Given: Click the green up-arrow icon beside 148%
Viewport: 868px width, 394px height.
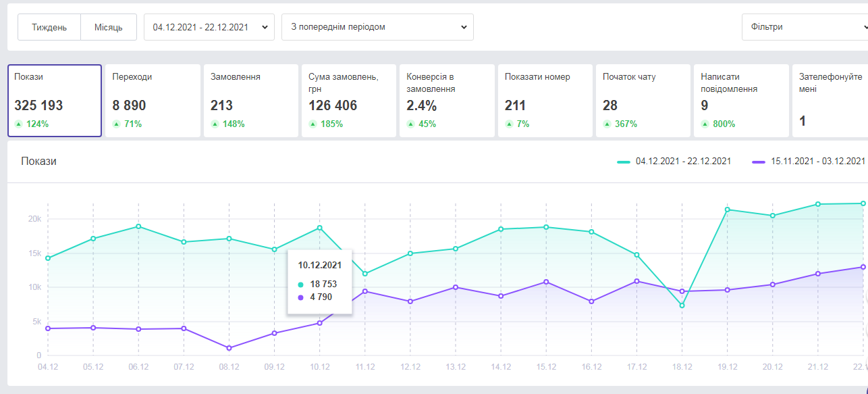Looking at the screenshot, I should (x=215, y=124).
